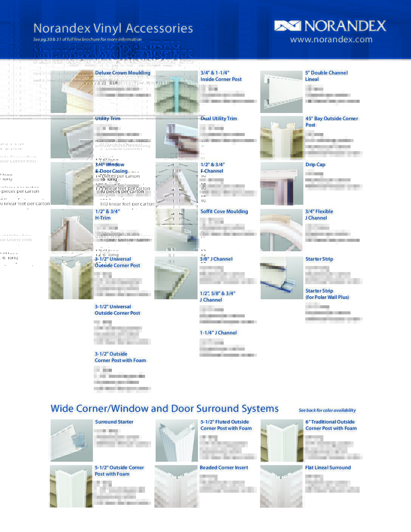Click the 'See back for color availability' note
Image resolution: width=411 pixels, height=532 pixels.
click(x=327, y=410)
